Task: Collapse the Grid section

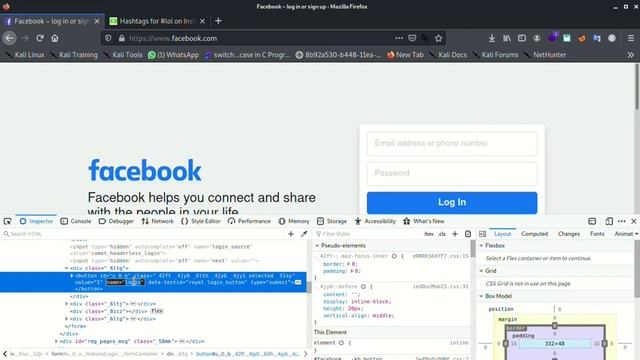Action: (481, 271)
